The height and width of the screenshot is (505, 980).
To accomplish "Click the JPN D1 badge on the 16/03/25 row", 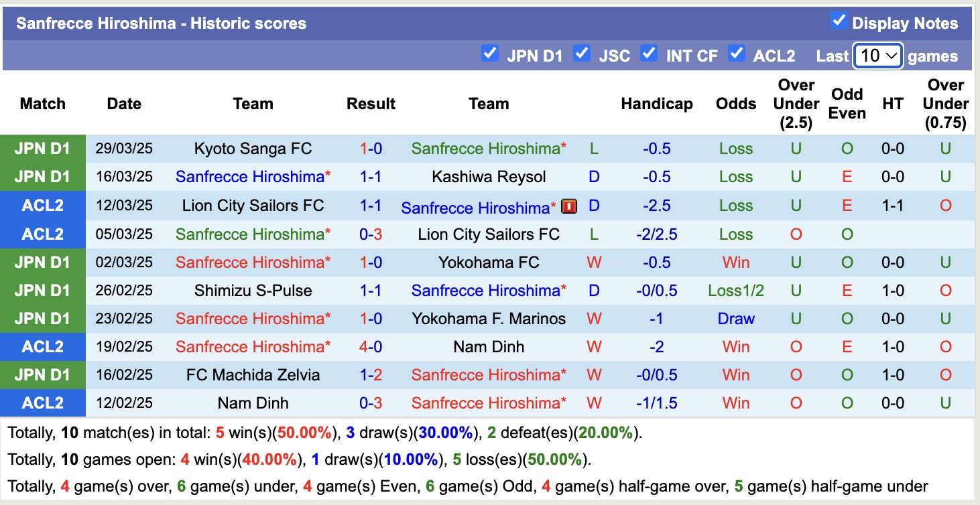I will pos(42,177).
